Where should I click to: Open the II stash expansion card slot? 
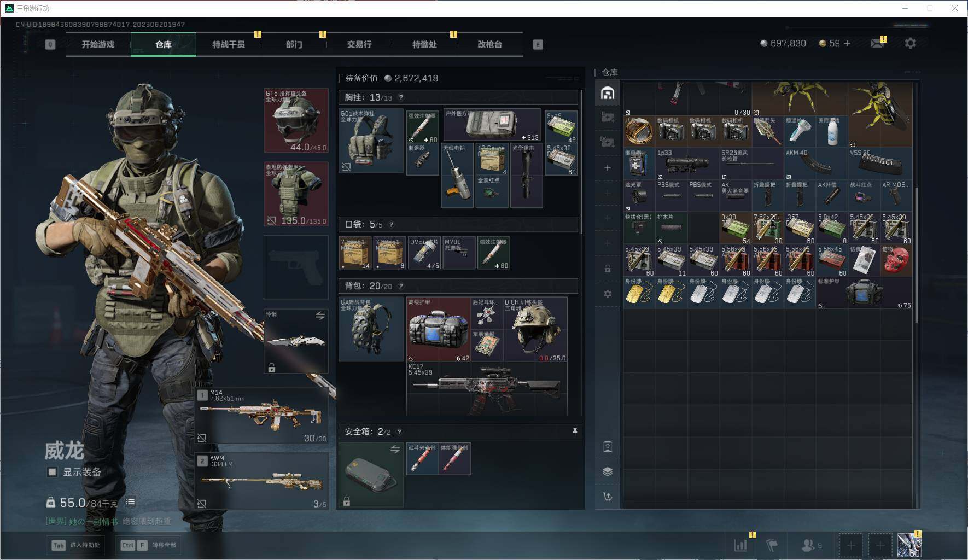click(608, 117)
